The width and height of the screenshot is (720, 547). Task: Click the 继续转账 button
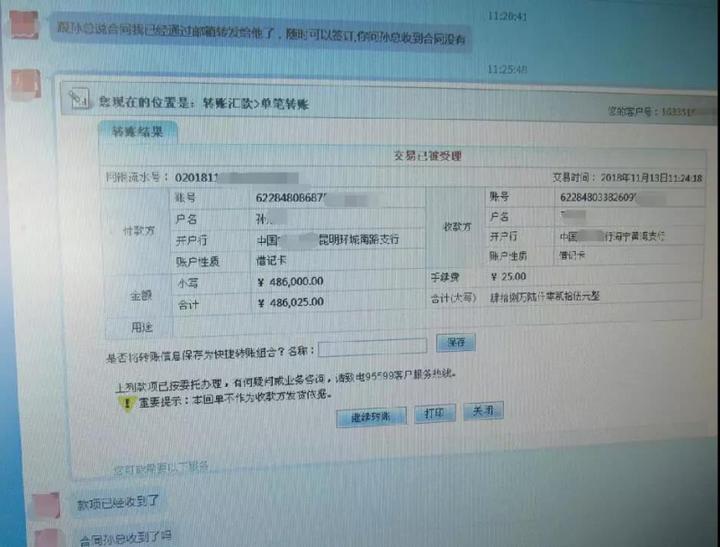(371, 417)
